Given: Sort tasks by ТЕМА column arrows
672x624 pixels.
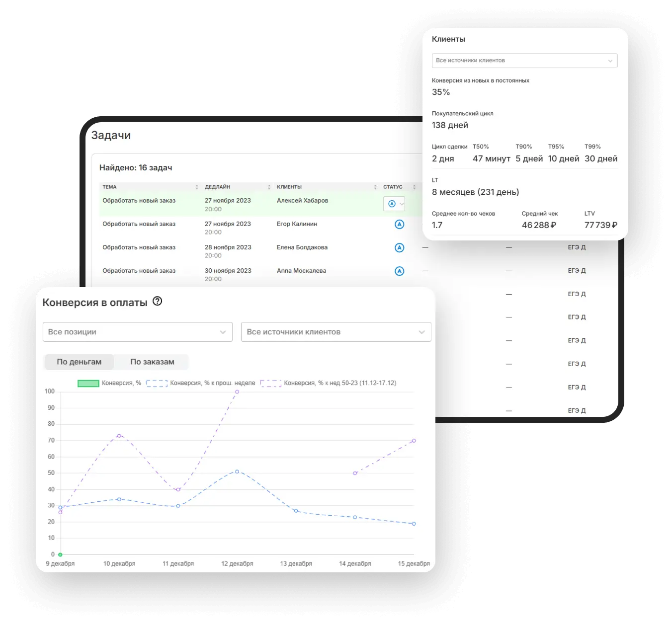Looking at the screenshot, I should pyautogui.click(x=197, y=187).
